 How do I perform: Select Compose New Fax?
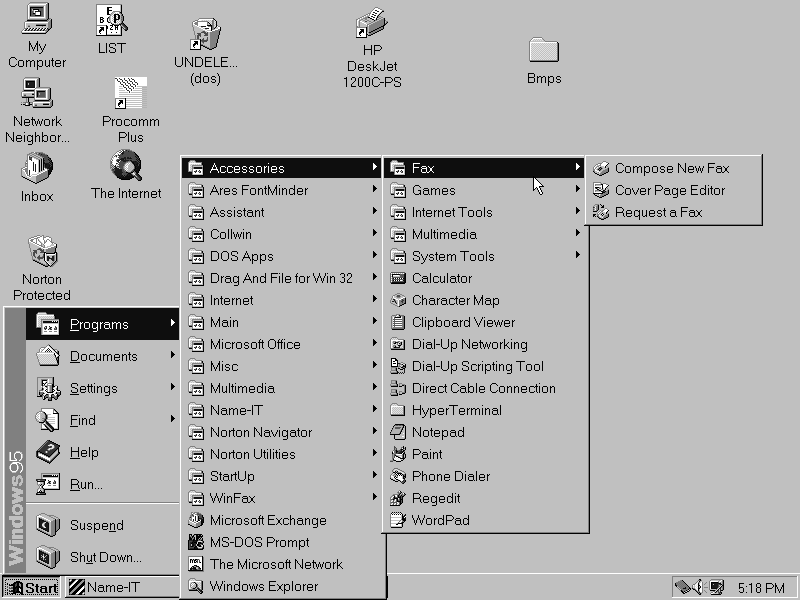(x=671, y=168)
